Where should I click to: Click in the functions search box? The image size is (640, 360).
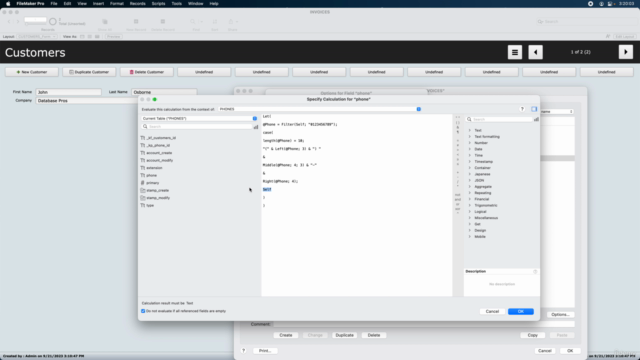click(499, 119)
